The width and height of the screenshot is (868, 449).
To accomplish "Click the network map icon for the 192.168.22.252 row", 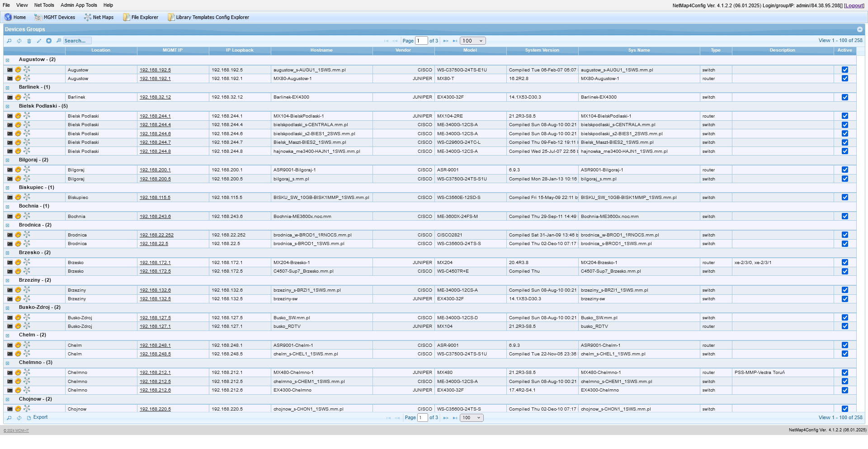I will pyautogui.click(x=27, y=235).
